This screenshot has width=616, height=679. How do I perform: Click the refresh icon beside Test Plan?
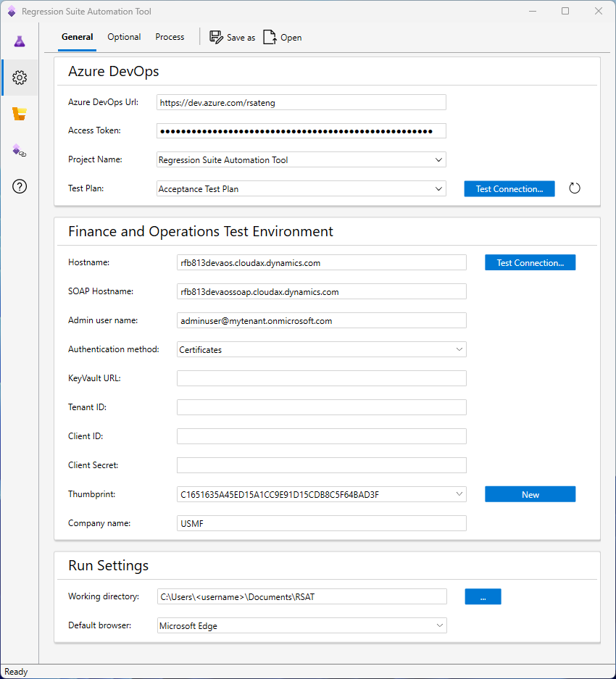pyautogui.click(x=575, y=189)
